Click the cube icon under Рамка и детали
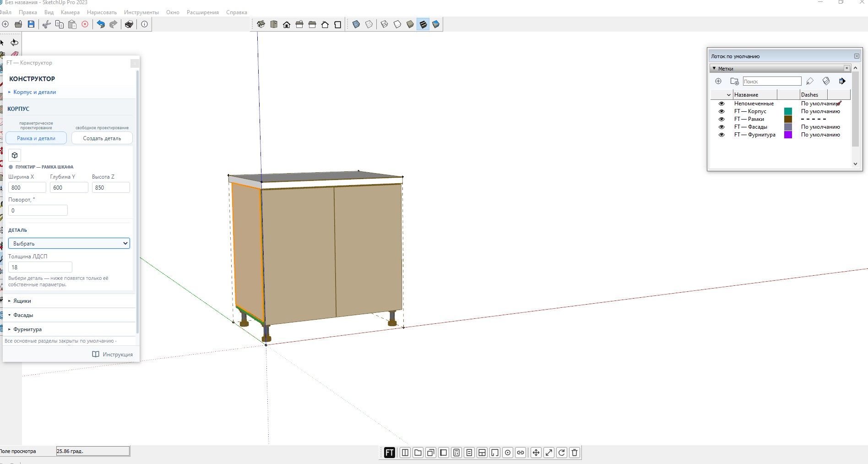868x464 pixels. 15,155
